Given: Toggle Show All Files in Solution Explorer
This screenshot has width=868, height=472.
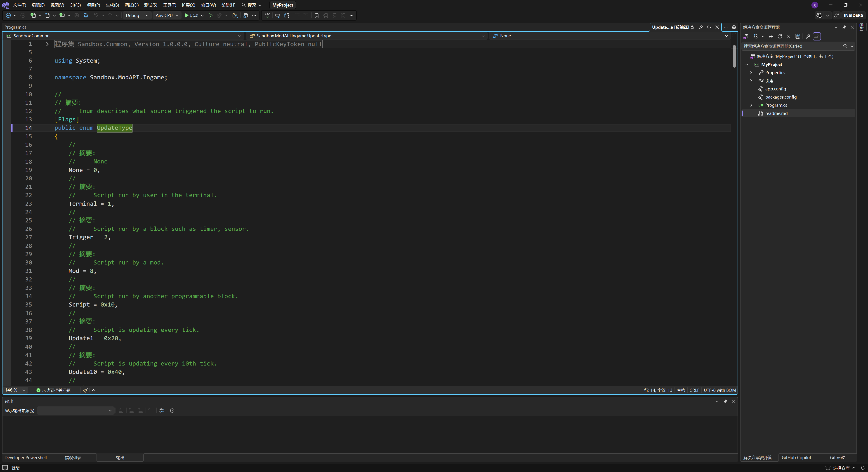Looking at the screenshot, I should click(x=797, y=36).
